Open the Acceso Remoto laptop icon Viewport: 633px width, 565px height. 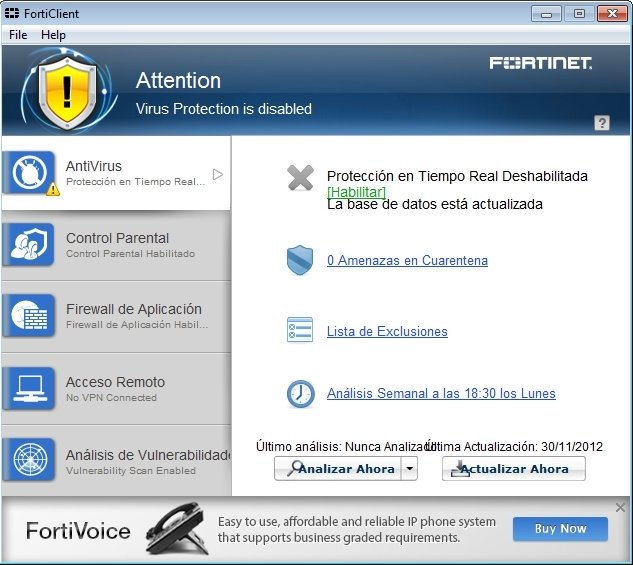[29, 388]
